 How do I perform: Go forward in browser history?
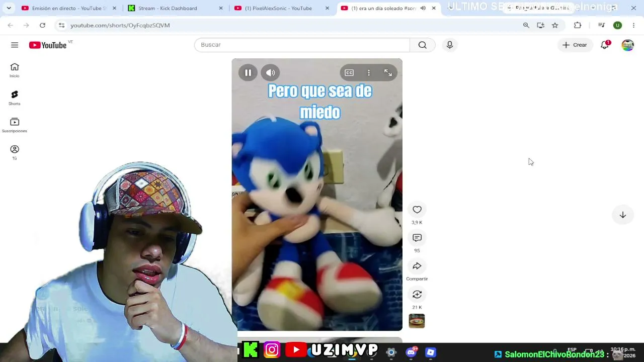point(26,25)
